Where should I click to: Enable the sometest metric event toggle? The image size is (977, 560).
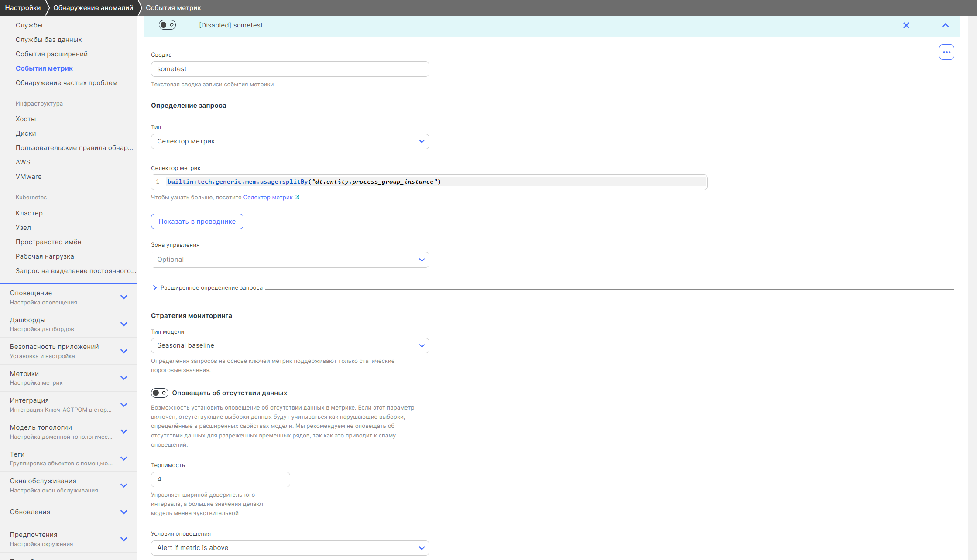pos(167,25)
